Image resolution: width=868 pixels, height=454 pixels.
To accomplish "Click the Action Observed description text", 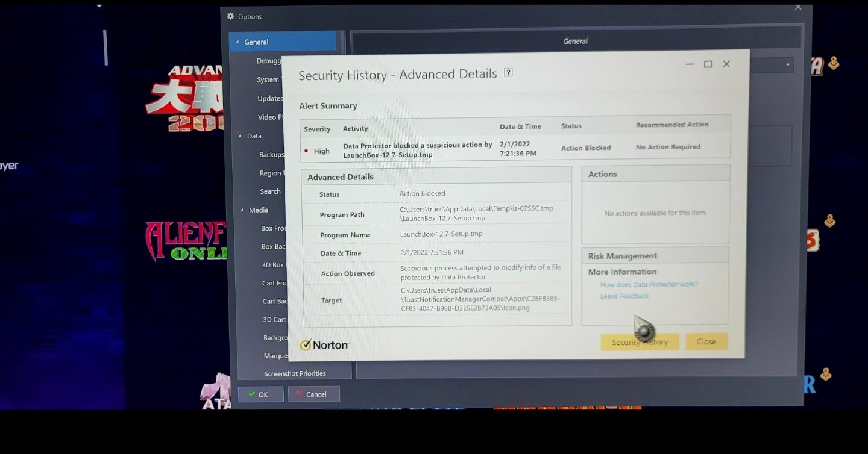I will point(480,272).
